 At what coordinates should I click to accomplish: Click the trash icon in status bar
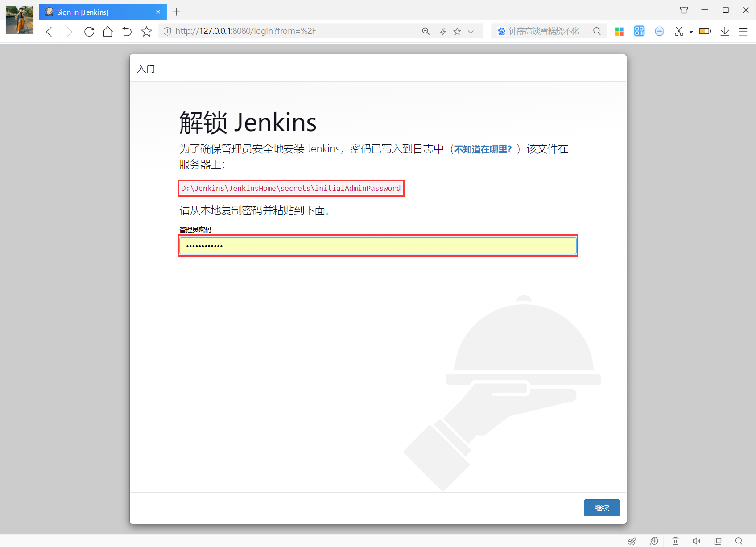[676, 541]
